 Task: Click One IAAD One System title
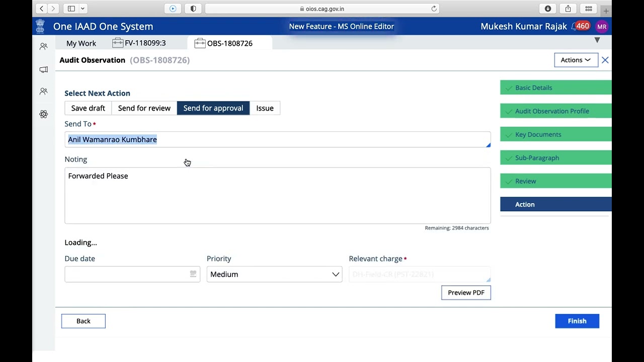point(103,26)
